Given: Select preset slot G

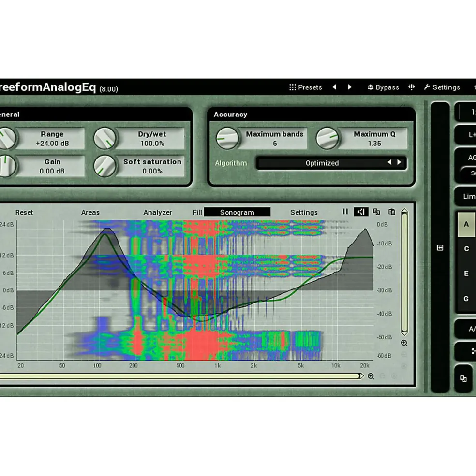Looking at the screenshot, I should click(x=466, y=299).
